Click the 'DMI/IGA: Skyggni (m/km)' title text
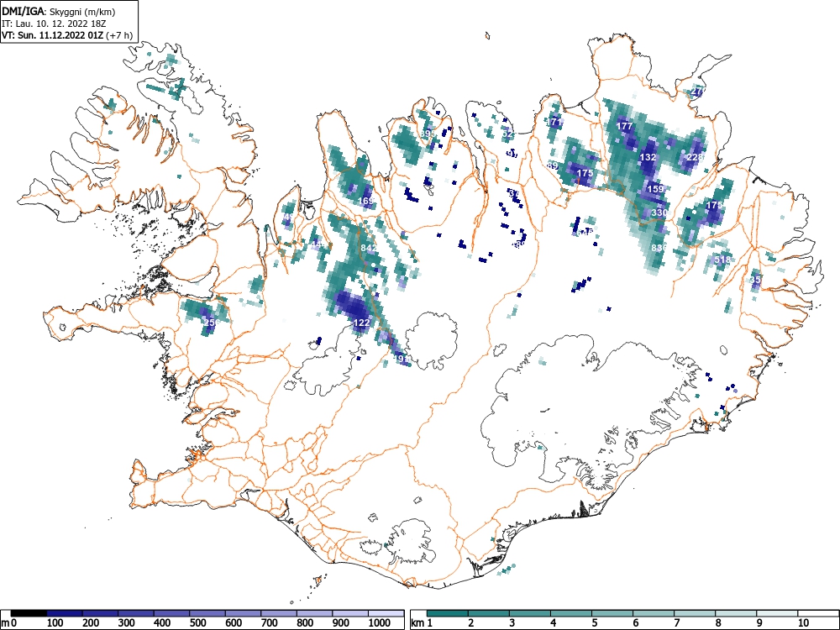 tap(59, 12)
